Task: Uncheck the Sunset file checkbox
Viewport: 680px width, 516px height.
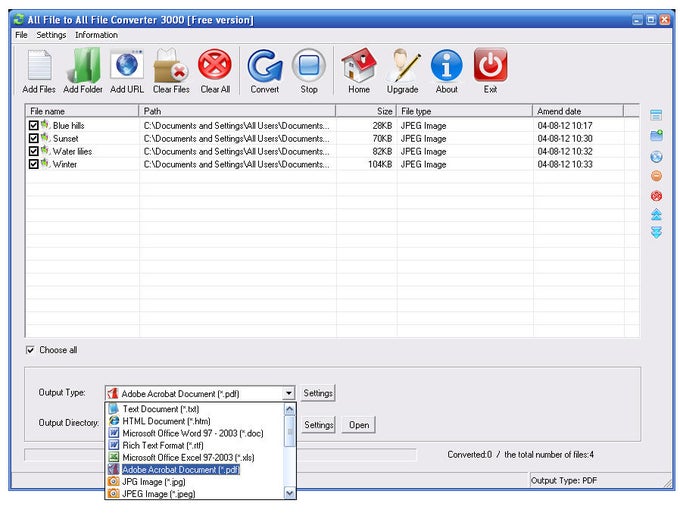Action: (33, 138)
